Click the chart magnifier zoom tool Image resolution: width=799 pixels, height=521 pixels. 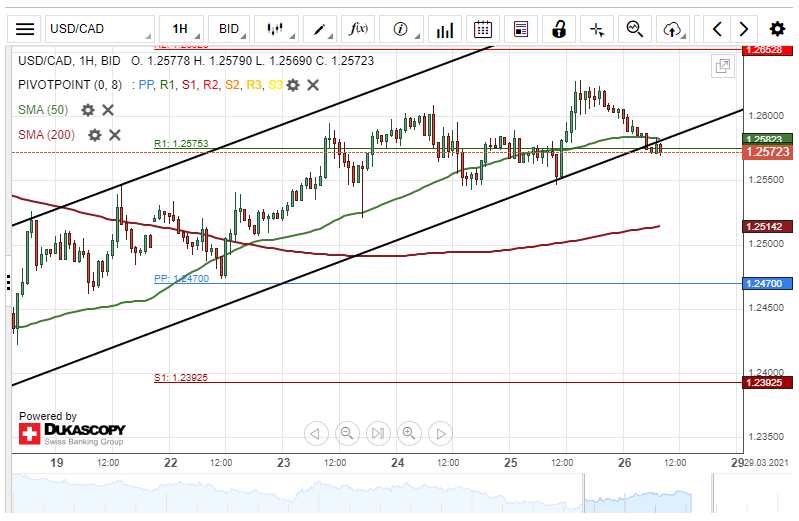click(x=634, y=29)
